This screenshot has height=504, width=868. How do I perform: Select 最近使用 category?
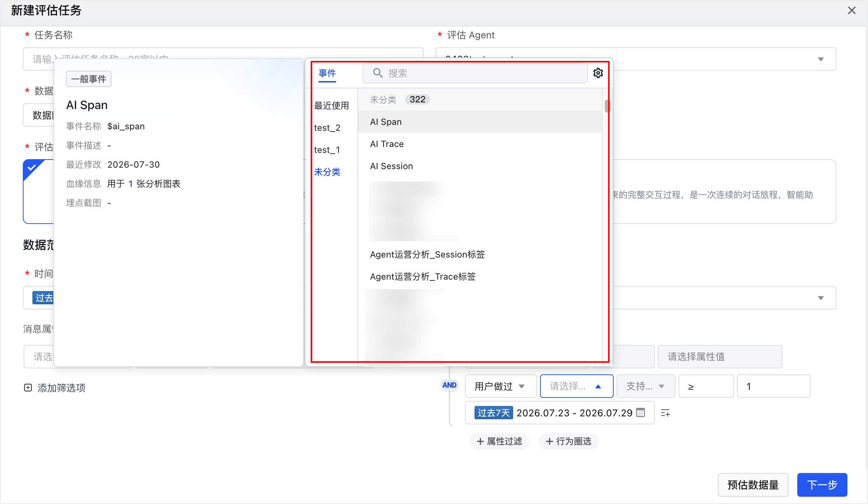tap(331, 105)
